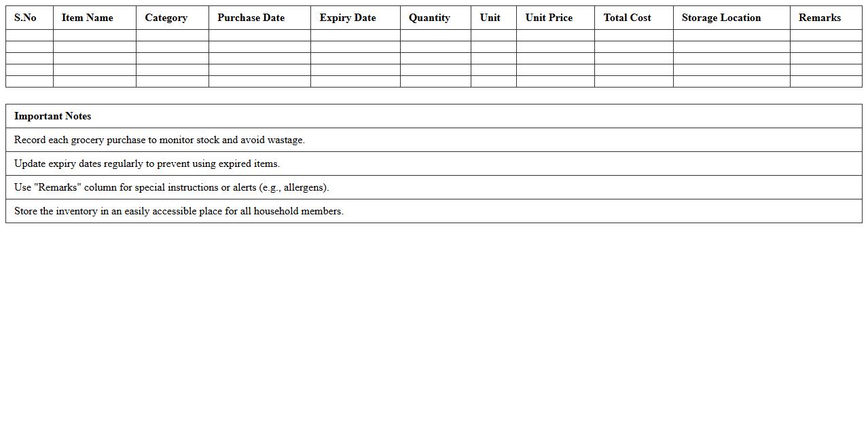Click the note about updating expiry dates
868x441 pixels.
pyautogui.click(x=147, y=164)
